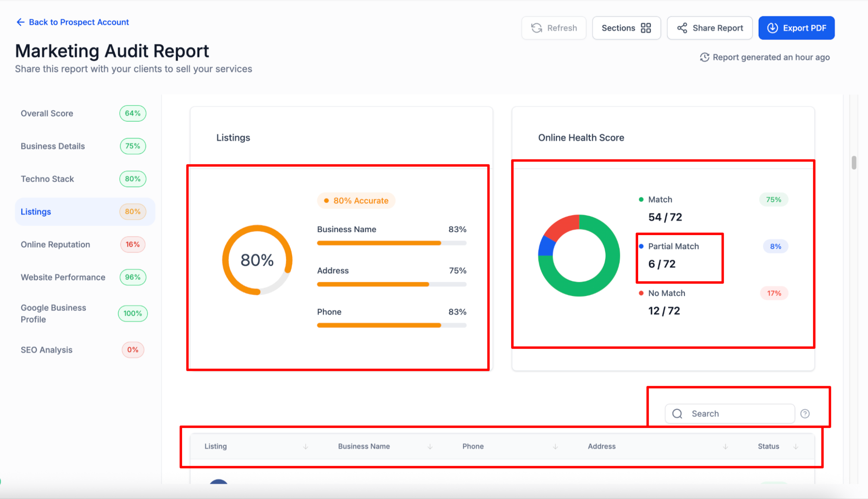The height and width of the screenshot is (499, 868).
Task: Click the search magnifier icon
Action: 678,414
